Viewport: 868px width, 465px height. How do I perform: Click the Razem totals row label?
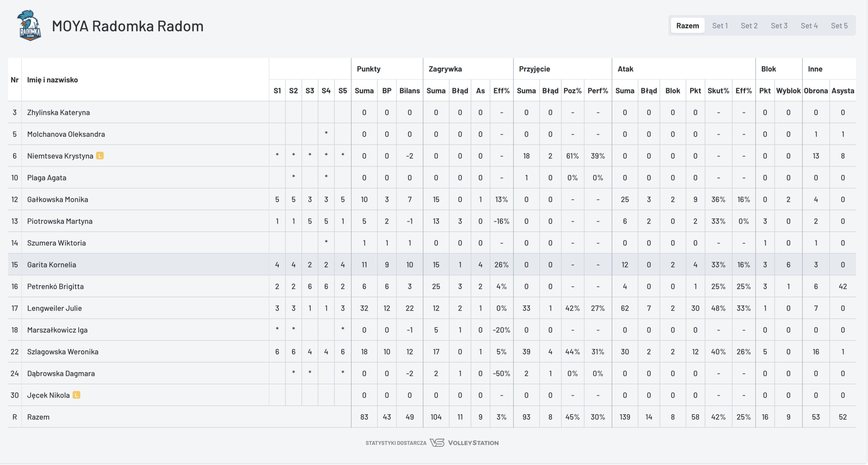click(x=38, y=417)
